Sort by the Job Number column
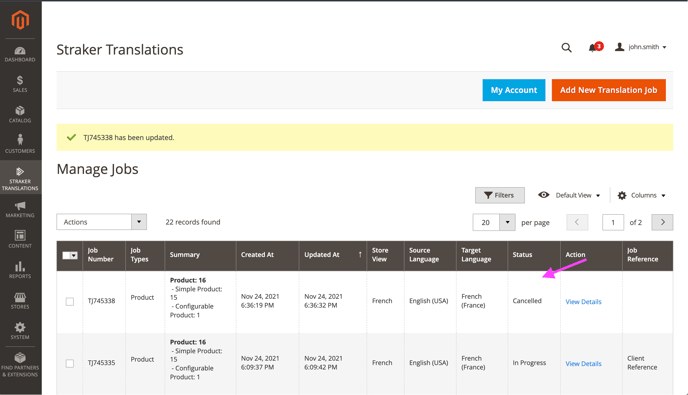 [x=104, y=255]
